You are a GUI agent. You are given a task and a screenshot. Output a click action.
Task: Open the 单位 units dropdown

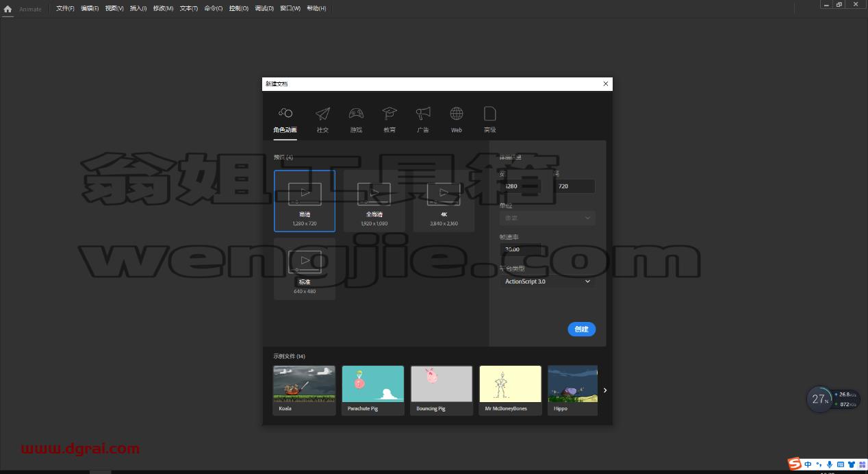click(x=547, y=218)
